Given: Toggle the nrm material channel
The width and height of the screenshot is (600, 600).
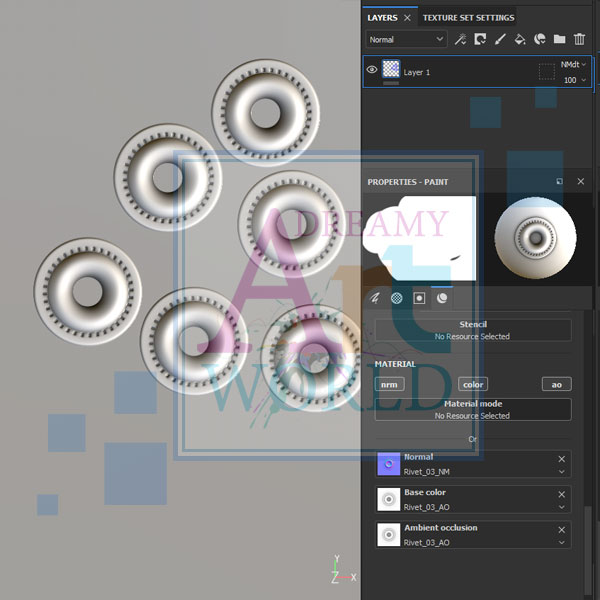Looking at the screenshot, I should pyautogui.click(x=389, y=384).
